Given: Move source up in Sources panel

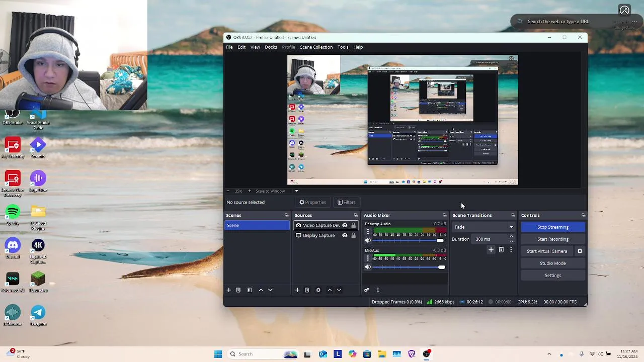Looking at the screenshot, I should (330, 290).
